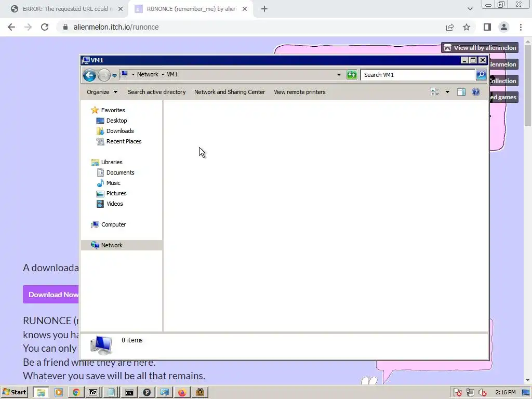Viewport: 532px width, 399px height.
Task: Open address bar history dropdown
Action: pyautogui.click(x=339, y=75)
